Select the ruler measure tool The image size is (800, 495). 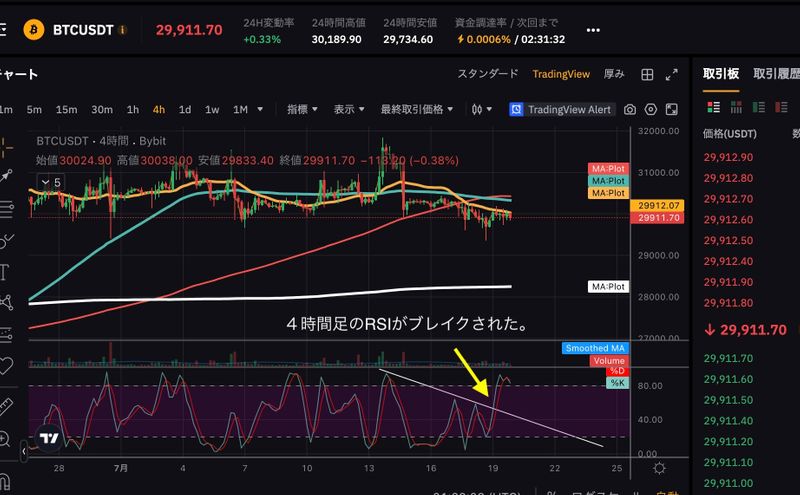pos(6,406)
